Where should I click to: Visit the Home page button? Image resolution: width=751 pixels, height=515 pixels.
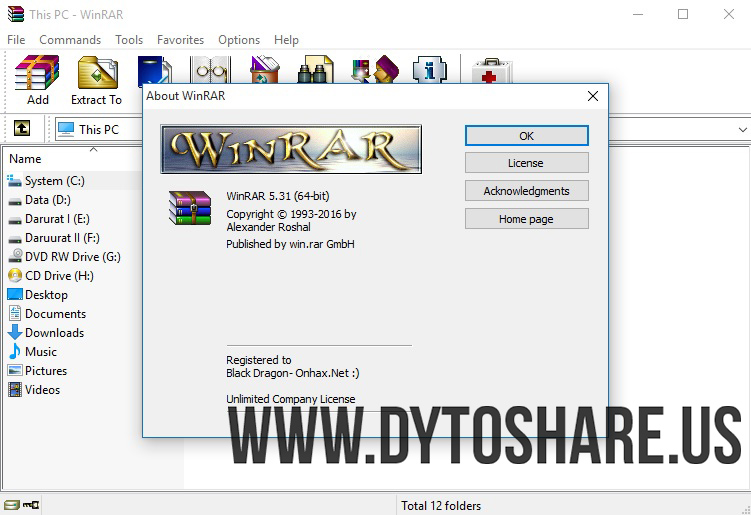pos(526,218)
